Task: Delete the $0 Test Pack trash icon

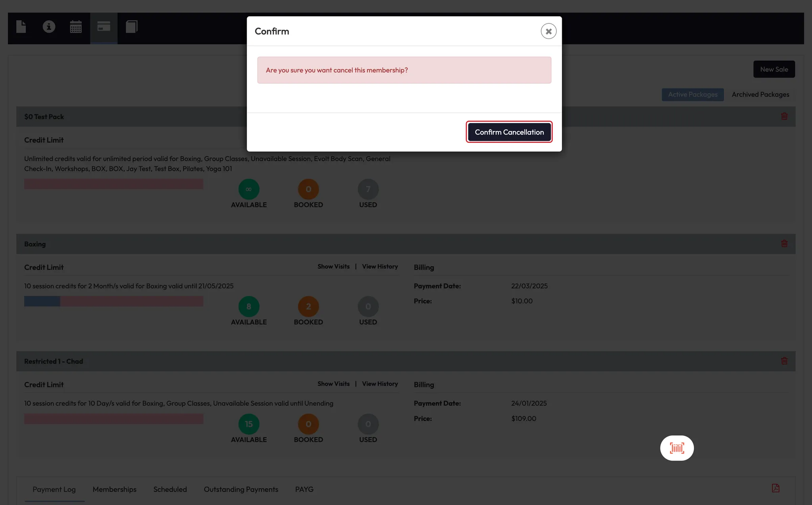Action: (x=784, y=116)
